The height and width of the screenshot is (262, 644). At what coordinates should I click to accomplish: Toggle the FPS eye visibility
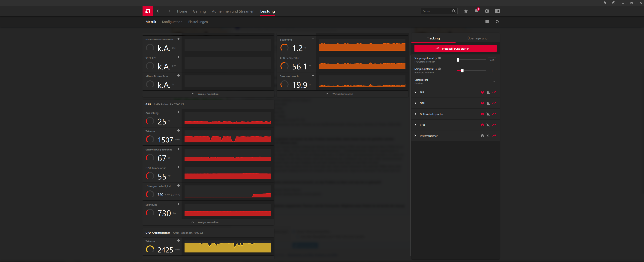[482, 92]
